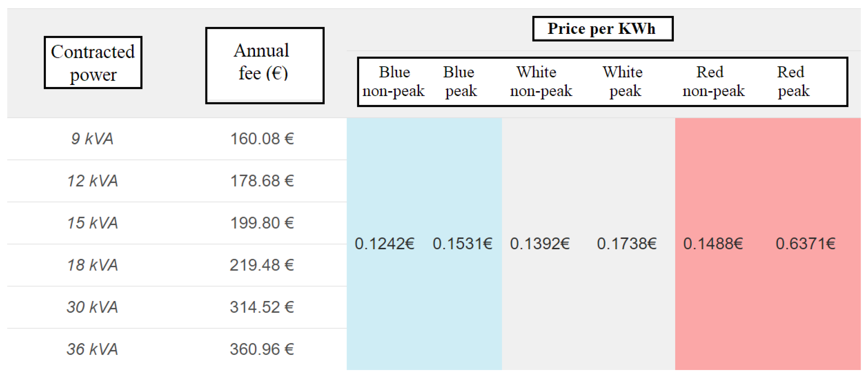Select the White non-peak column header
The image size is (868, 378).
[540, 82]
